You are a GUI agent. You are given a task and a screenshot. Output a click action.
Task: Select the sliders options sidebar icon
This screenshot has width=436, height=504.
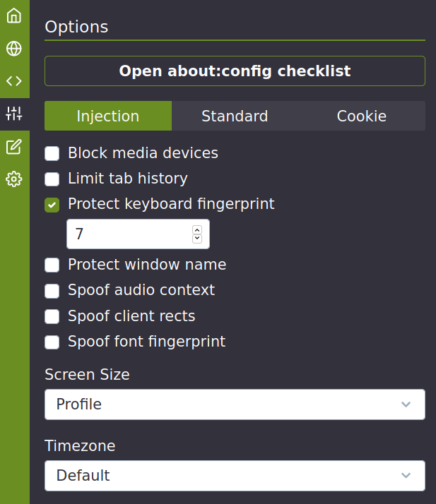point(14,114)
